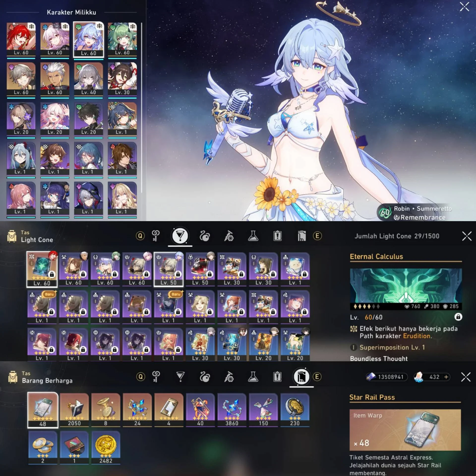Click the 13508941 credit counter
The image size is (476, 476).
(x=387, y=377)
